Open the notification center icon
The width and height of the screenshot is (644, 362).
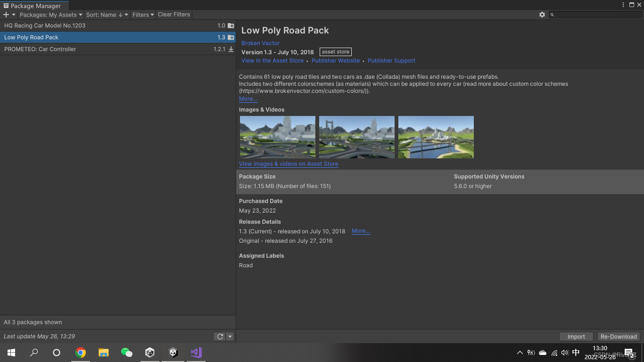pyautogui.click(x=629, y=353)
